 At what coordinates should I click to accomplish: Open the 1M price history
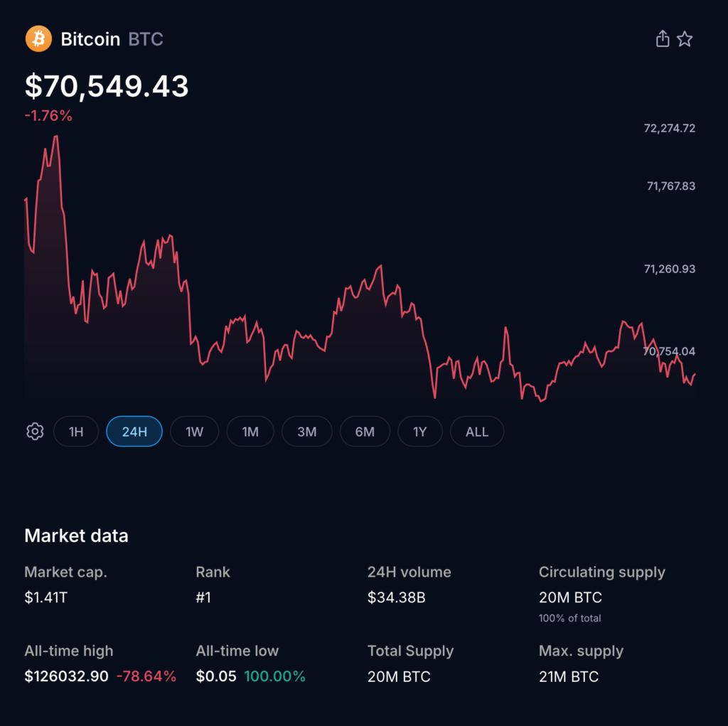(250, 431)
